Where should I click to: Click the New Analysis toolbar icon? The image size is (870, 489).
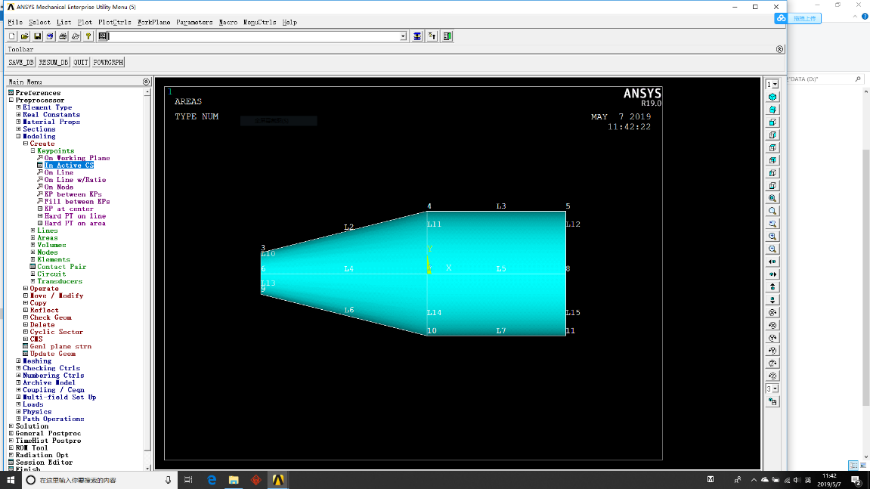click(x=12, y=36)
